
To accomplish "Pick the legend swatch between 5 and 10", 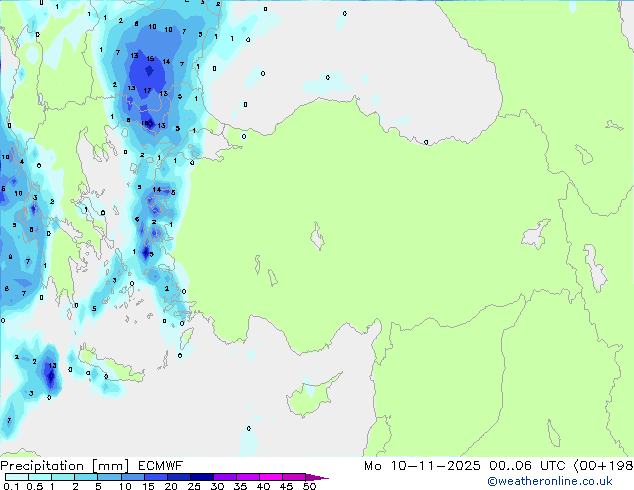I will pyautogui.click(x=109, y=477).
